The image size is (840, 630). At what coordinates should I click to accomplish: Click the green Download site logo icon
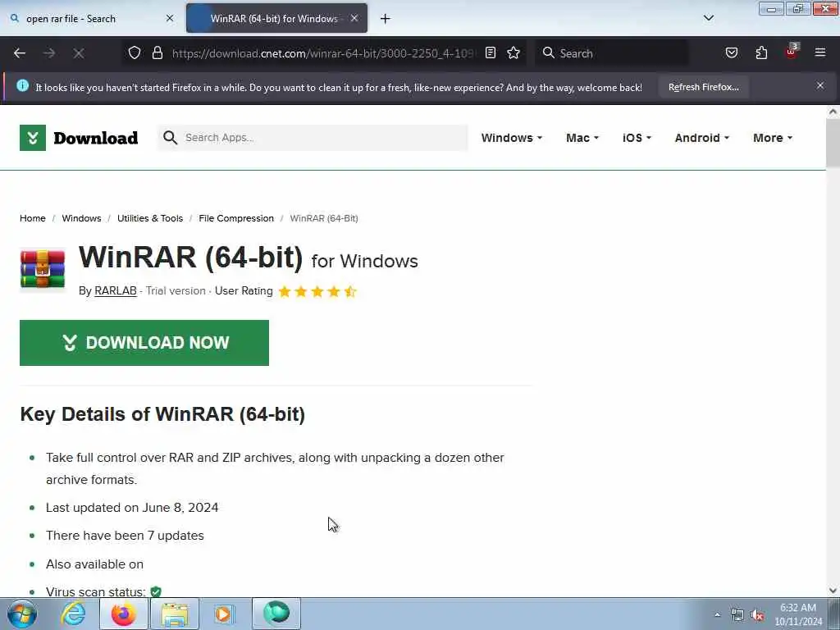pyautogui.click(x=33, y=138)
